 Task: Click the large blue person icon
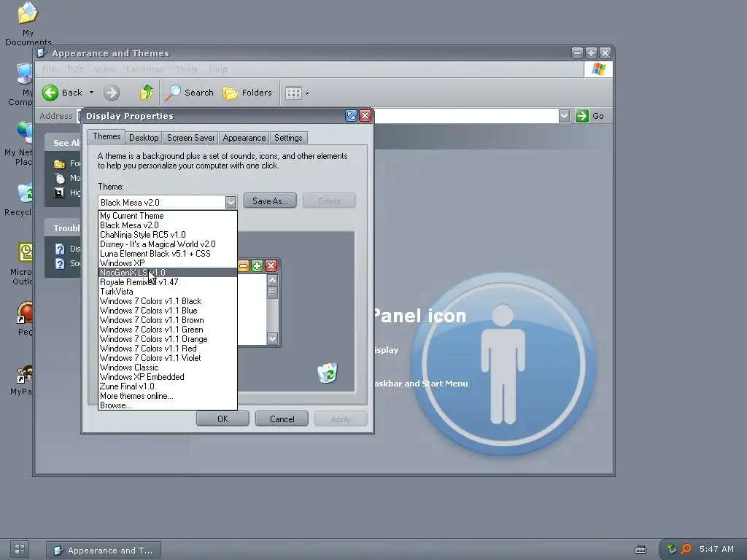point(503,365)
